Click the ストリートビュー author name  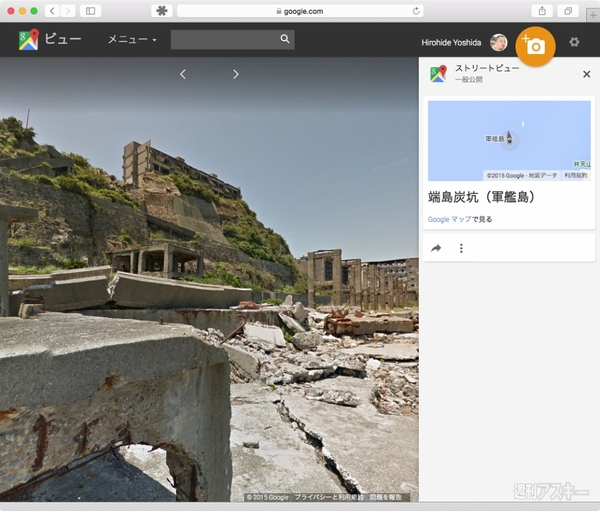coord(487,68)
